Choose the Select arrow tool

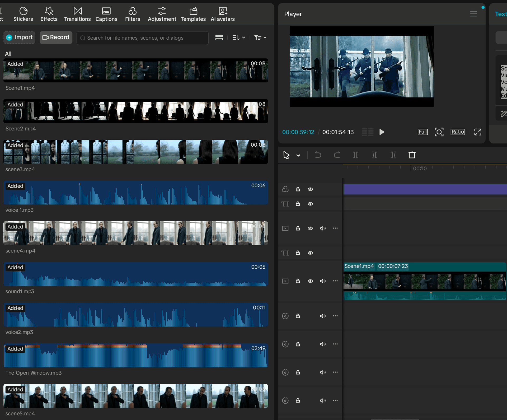click(286, 155)
